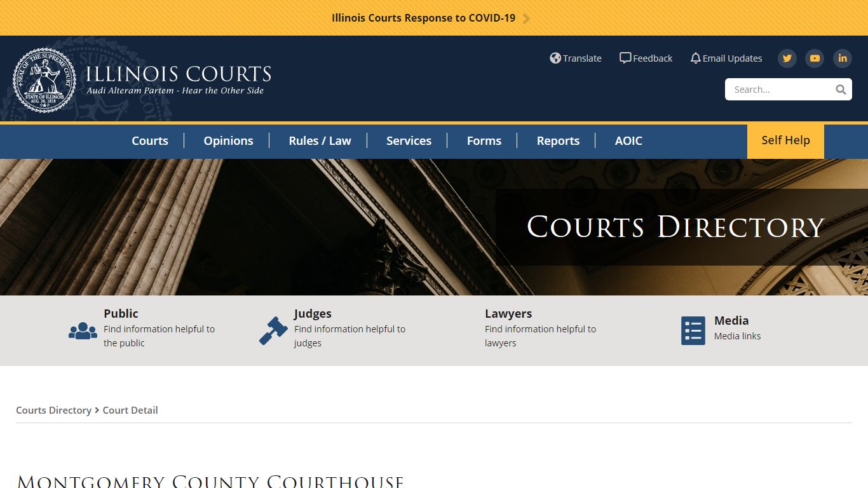
Task: Click the Judges gavel icon
Action: (273, 330)
